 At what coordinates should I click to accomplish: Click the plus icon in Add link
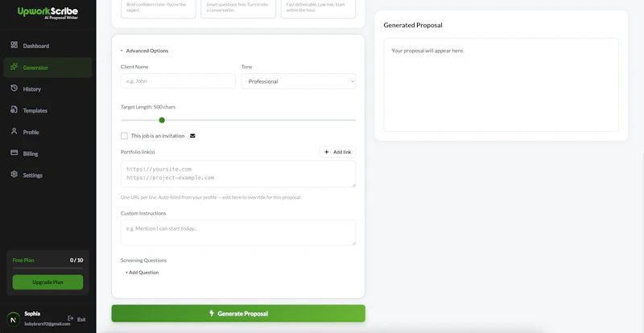(327, 152)
